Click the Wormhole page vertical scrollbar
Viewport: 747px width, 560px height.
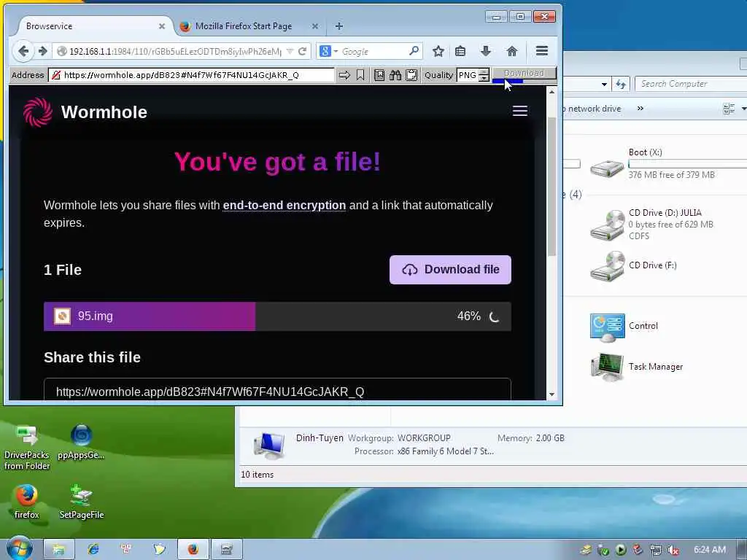(551, 185)
